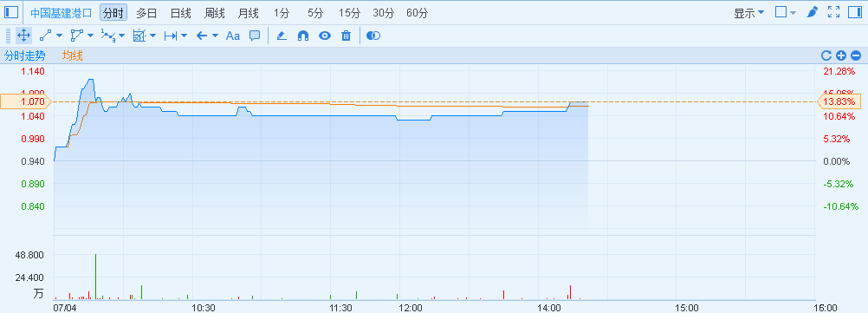Viewport: 868px width, 313px height.
Task: Select the comment bubble annotation tool
Action: (255, 36)
